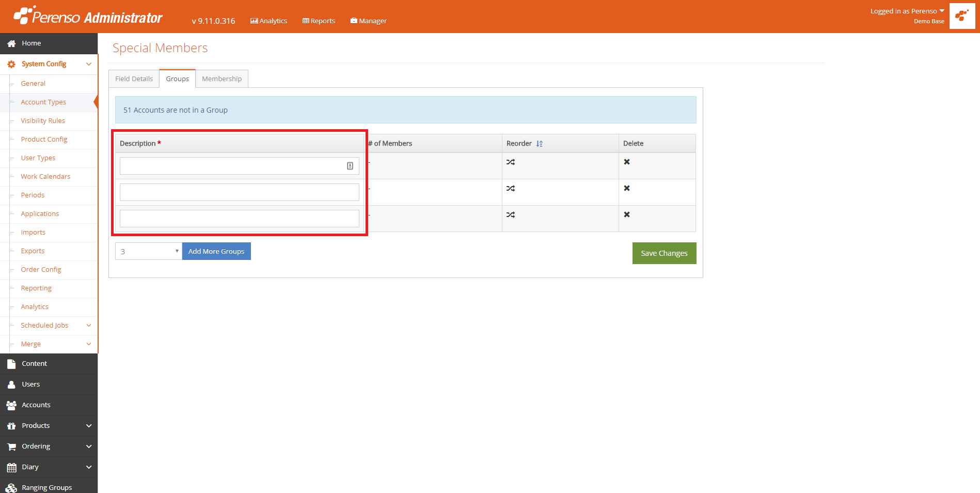
Task: Open General settings link
Action: pyautogui.click(x=33, y=83)
